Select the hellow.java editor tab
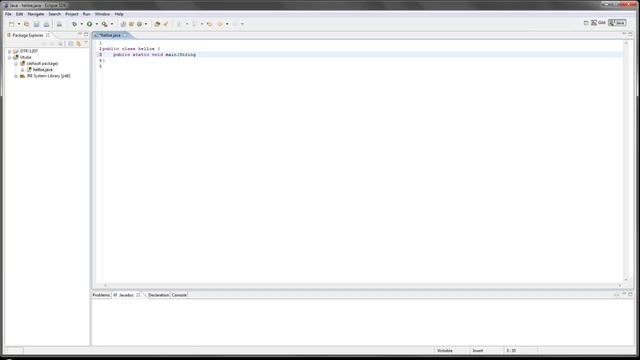 click(109, 36)
